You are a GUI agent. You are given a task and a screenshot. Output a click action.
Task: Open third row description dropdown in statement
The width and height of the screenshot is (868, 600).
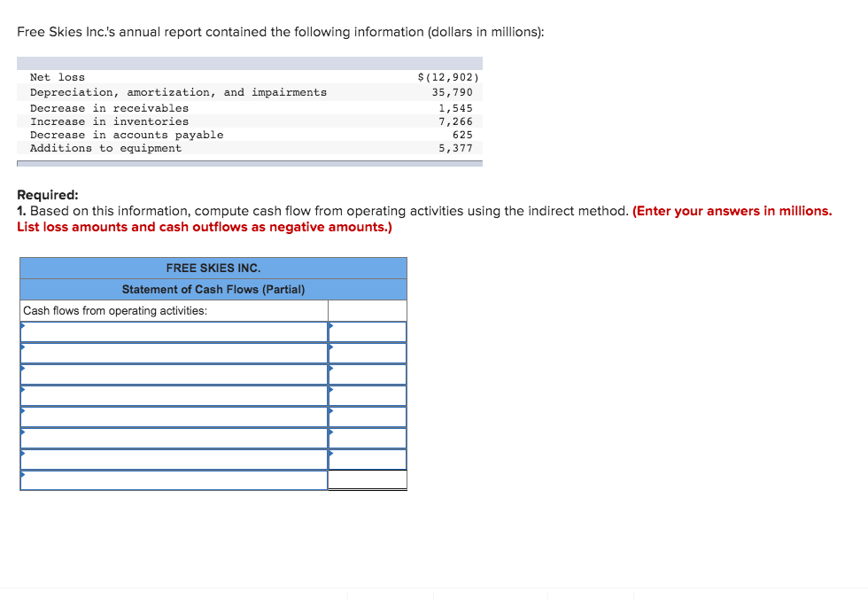tap(174, 375)
